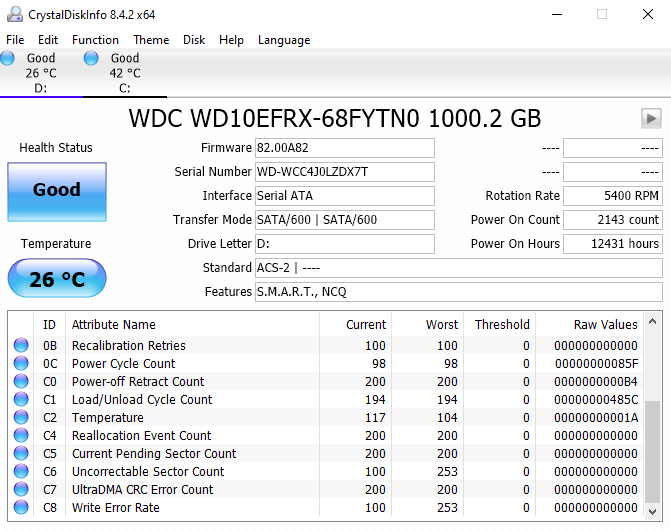Viewport: 671px width, 530px height.
Task: Click the Power On Count field
Action: (x=613, y=220)
